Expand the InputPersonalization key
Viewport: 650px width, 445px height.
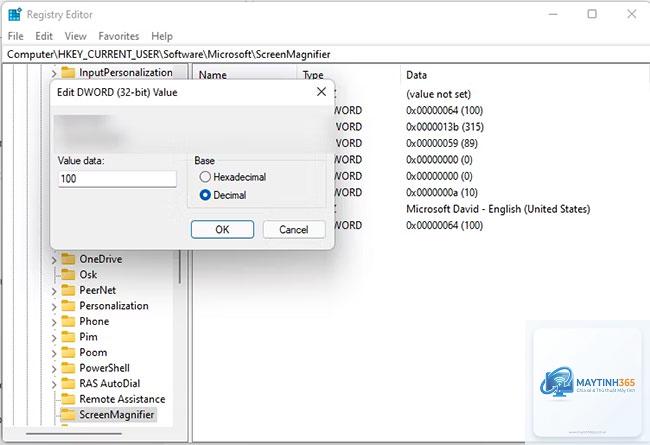click(x=54, y=74)
